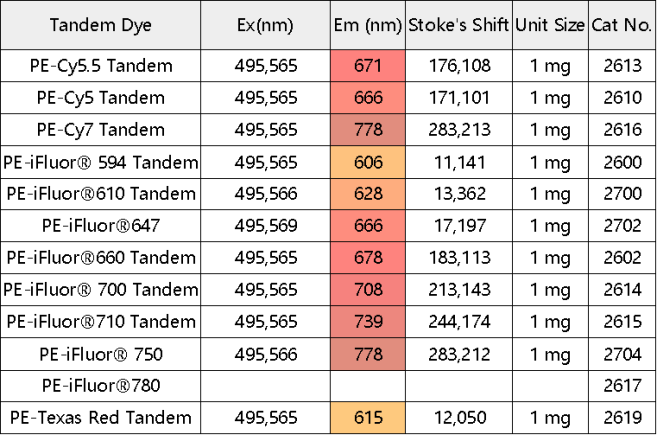Click the 778 cell directly below 739
Screen dimensions: 658x435
[x=368, y=354]
